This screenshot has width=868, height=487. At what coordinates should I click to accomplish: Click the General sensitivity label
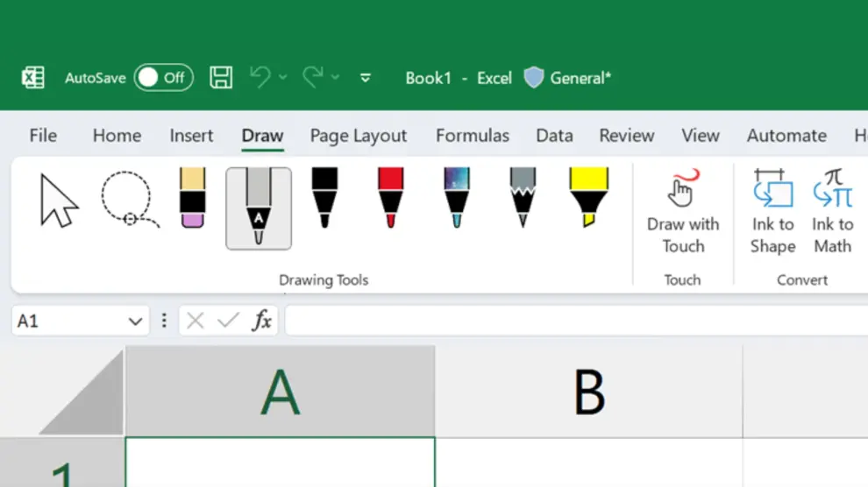pyautogui.click(x=568, y=78)
